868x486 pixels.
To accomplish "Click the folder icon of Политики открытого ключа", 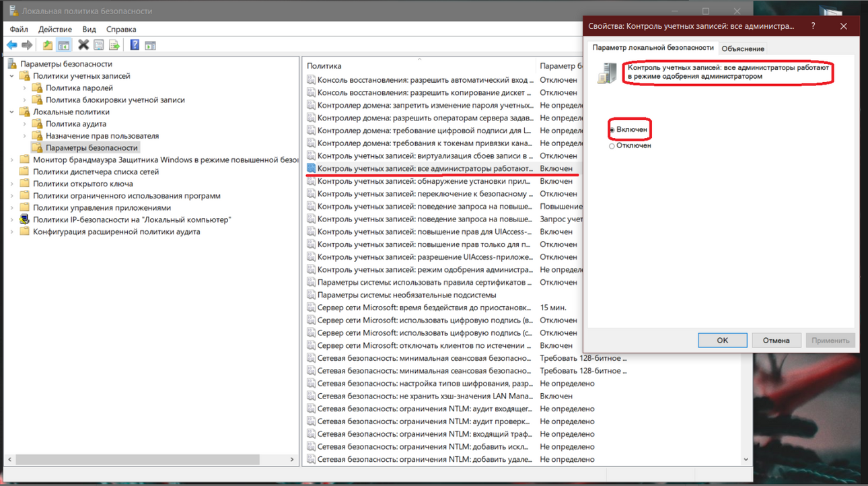I will [x=25, y=184].
